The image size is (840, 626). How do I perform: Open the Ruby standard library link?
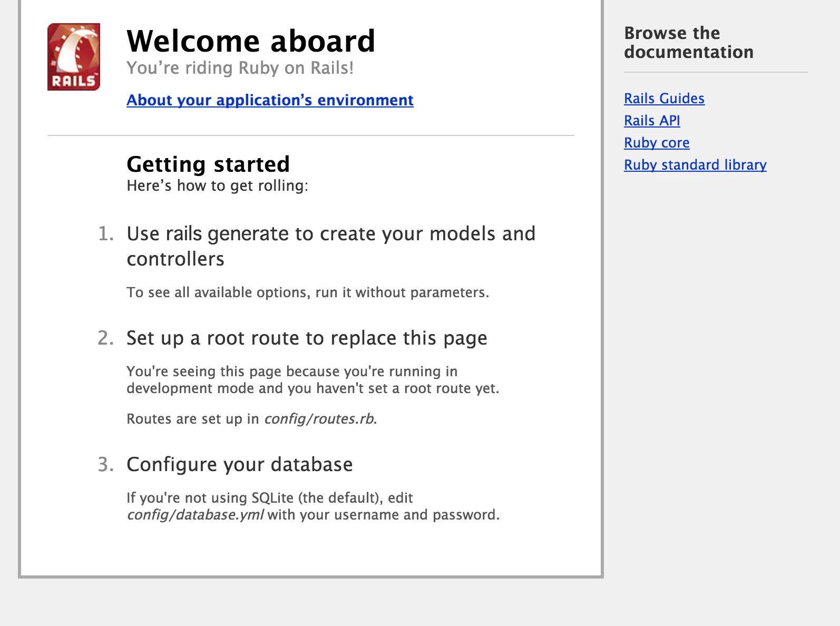tap(695, 165)
